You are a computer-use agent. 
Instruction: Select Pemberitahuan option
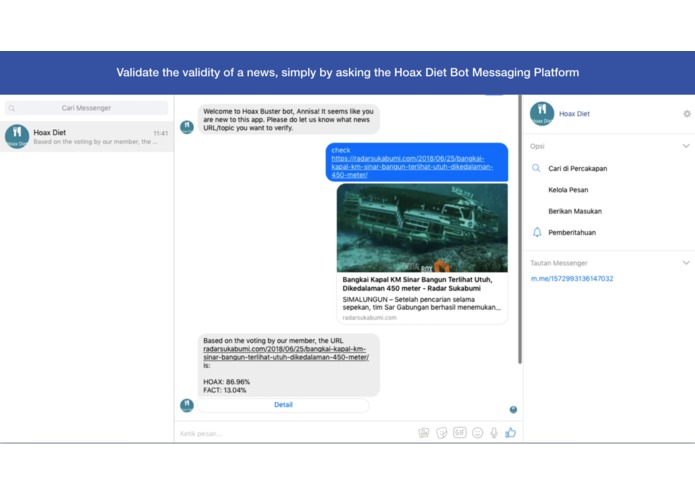[x=572, y=232]
